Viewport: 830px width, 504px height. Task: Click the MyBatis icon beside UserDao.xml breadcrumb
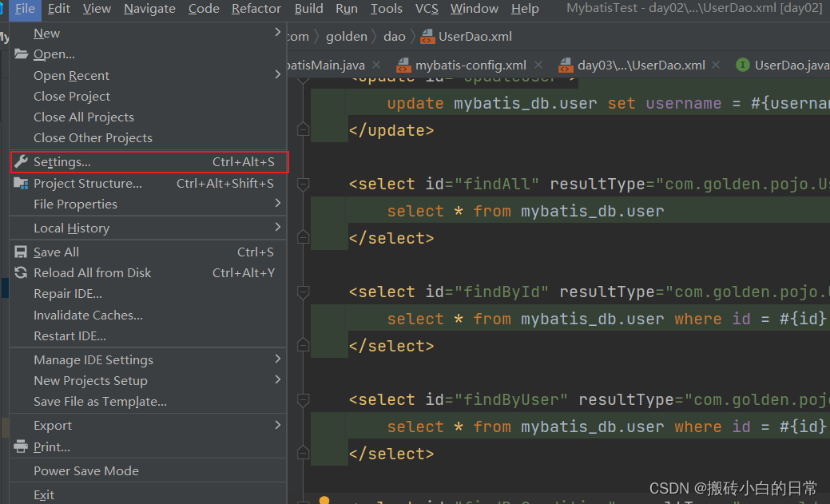(427, 36)
